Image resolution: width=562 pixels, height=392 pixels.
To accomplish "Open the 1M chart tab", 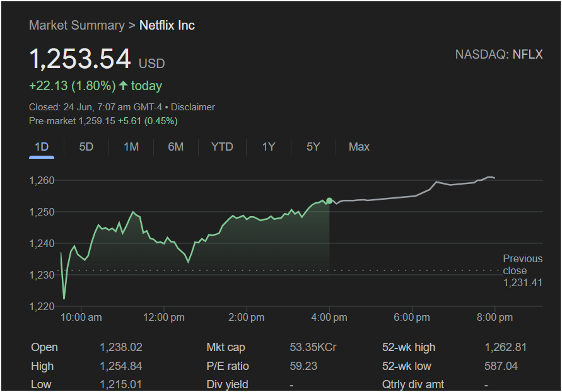I will (131, 147).
